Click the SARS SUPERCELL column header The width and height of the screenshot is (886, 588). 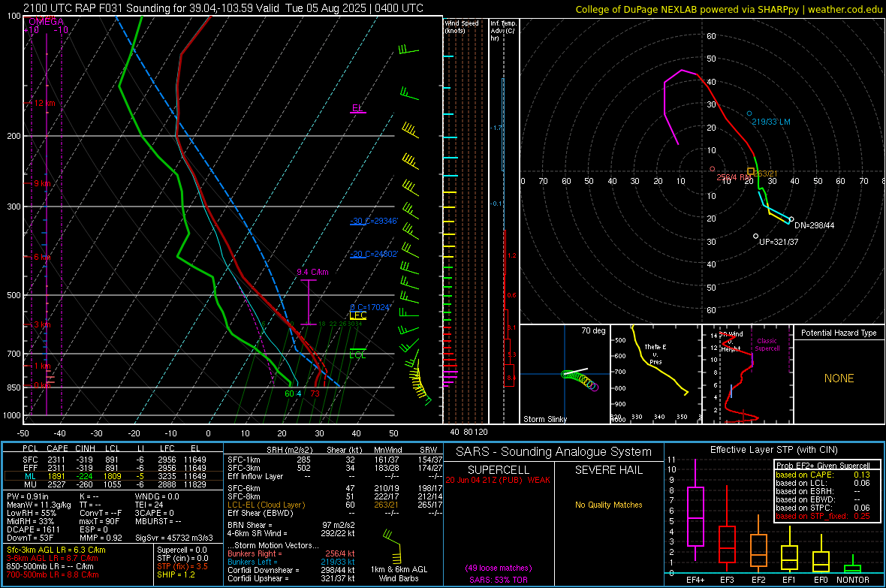(499, 470)
